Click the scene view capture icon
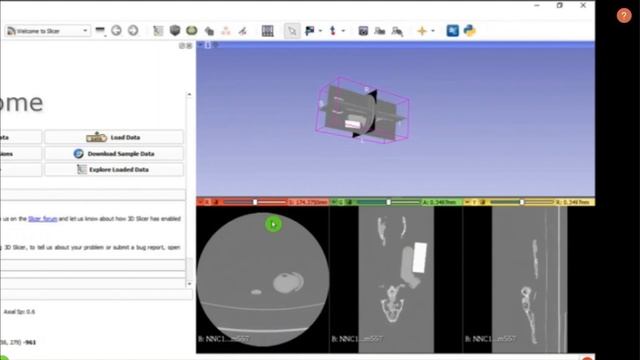 pos(380,31)
